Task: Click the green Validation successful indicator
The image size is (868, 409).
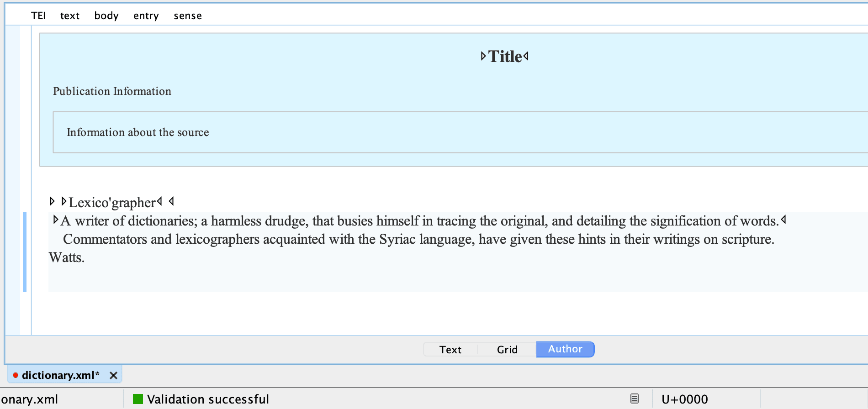Action: coord(138,399)
